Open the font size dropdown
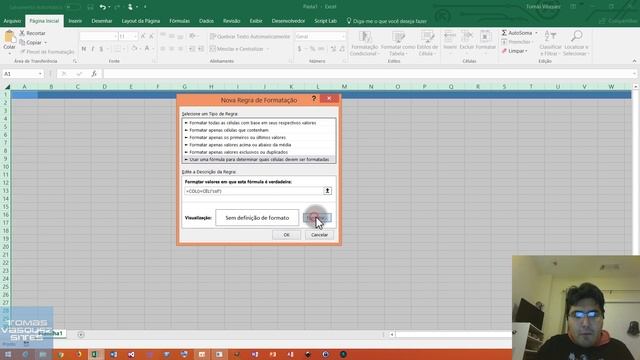Viewport: 640px width, 360px height. coord(135,37)
